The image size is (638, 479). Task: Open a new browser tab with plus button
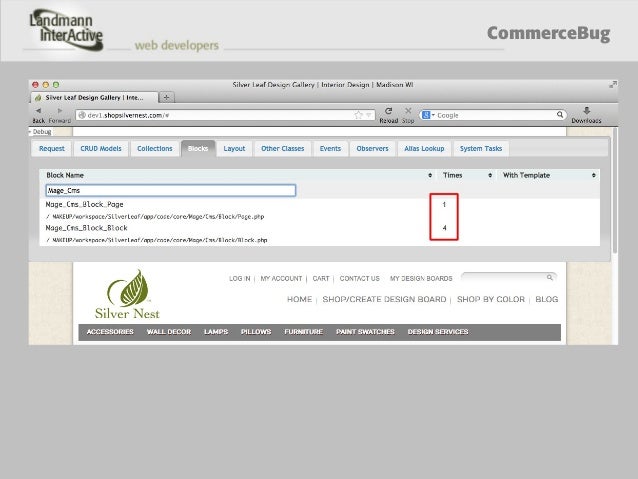click(x=166, y=97)
